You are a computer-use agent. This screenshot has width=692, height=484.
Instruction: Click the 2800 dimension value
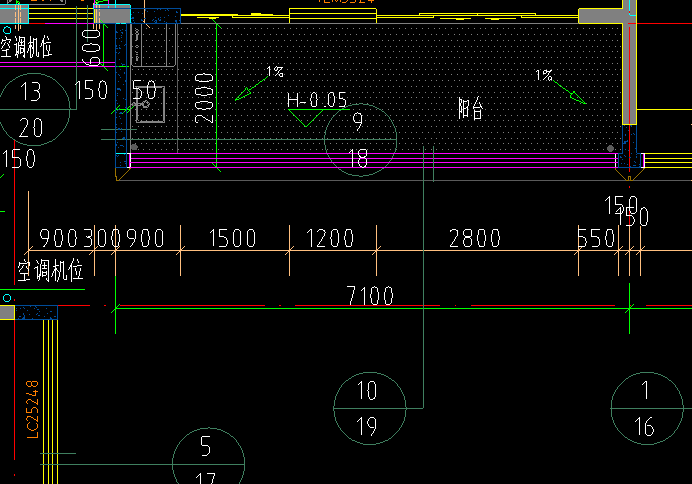coord(475,238)
